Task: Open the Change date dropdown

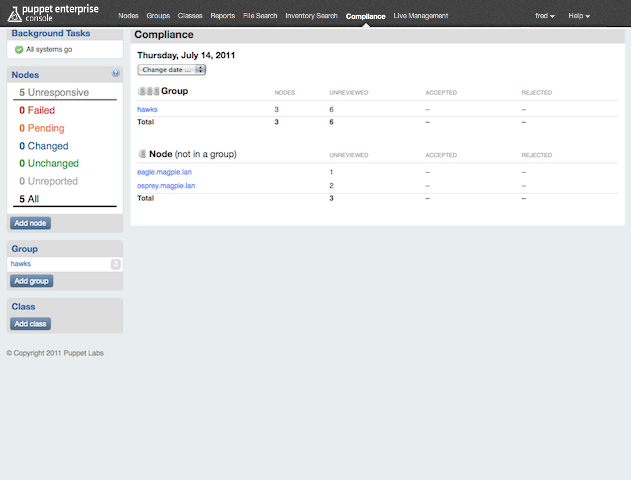Action: pos(172,70)
